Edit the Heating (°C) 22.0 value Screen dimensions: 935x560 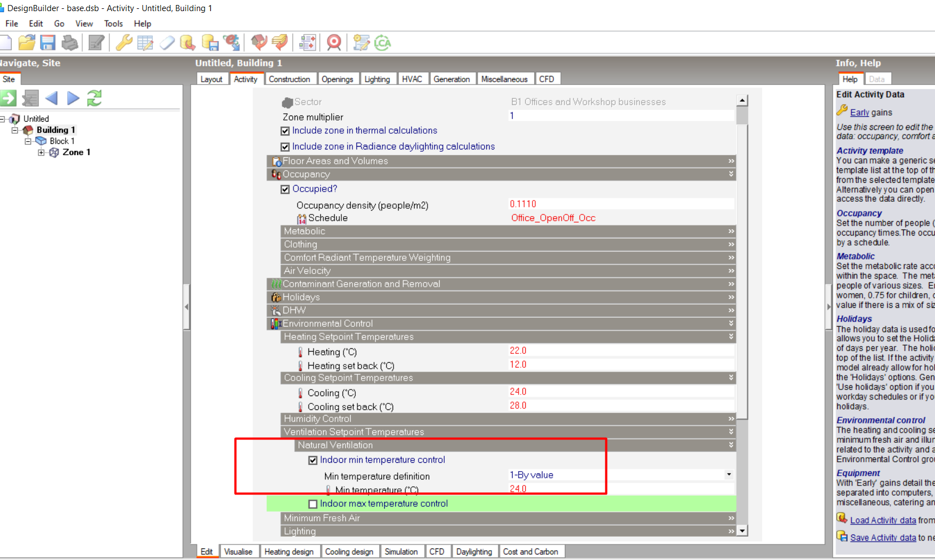(621, 351)
